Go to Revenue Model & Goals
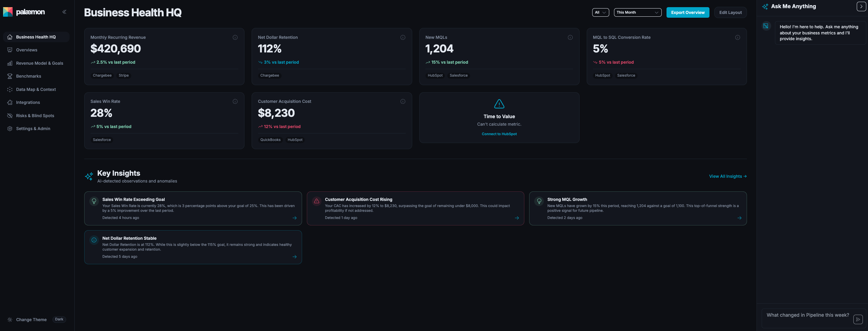The width and height of the screenshot is (868, 331). [40, 63]
